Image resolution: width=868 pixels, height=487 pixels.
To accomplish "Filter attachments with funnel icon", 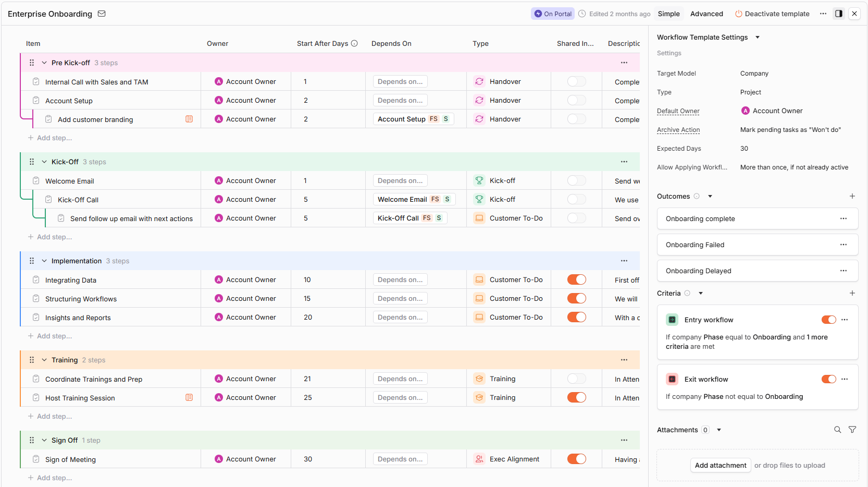I will click(x=852, y=430).
